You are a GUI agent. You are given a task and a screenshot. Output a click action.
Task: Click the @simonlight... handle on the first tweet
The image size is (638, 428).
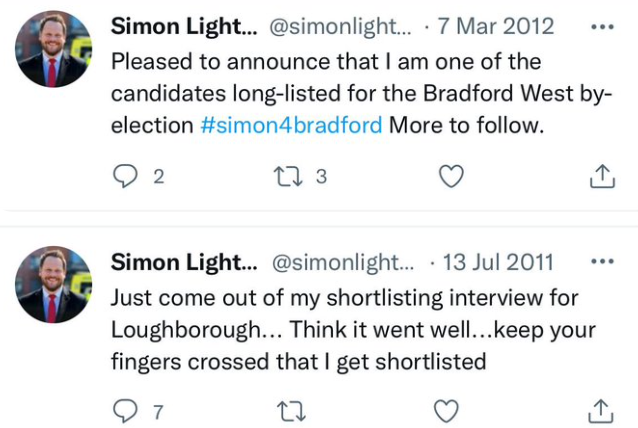[x=342, y=27]
